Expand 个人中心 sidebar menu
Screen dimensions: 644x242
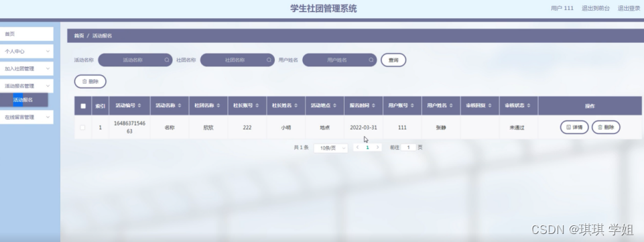click(27, 52)
